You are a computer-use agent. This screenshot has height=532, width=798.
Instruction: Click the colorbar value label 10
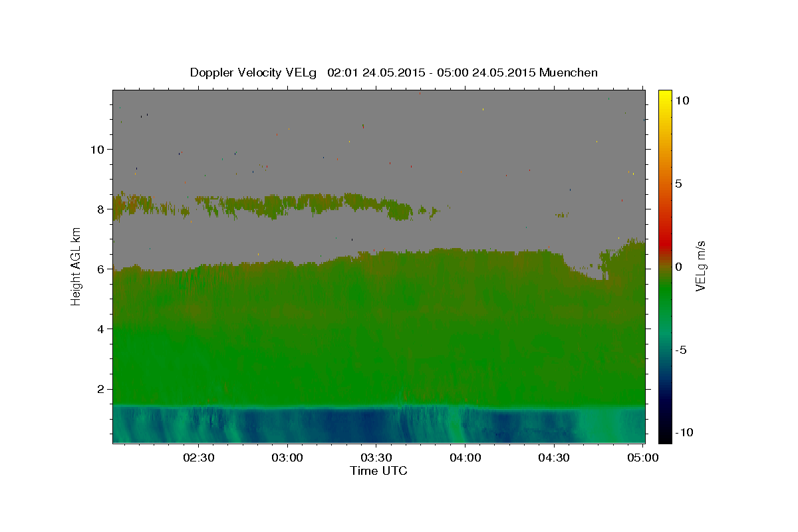pos(682,100)
